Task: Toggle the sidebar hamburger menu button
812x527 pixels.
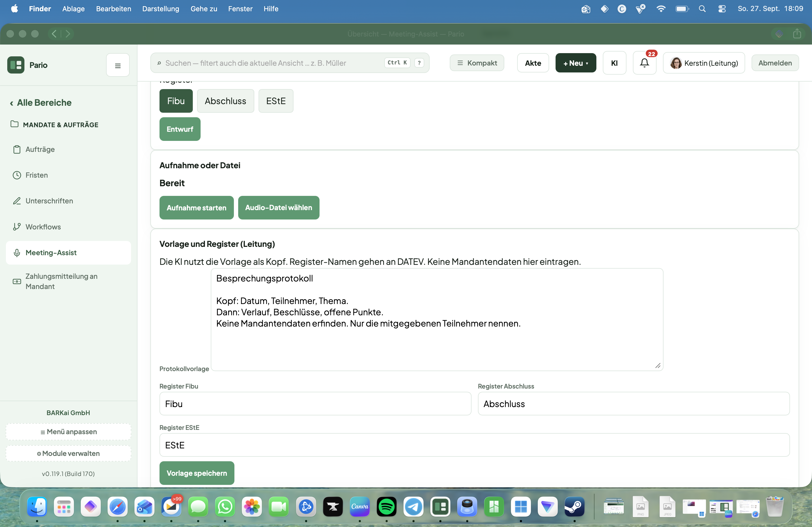Action: tap(118, 65)
